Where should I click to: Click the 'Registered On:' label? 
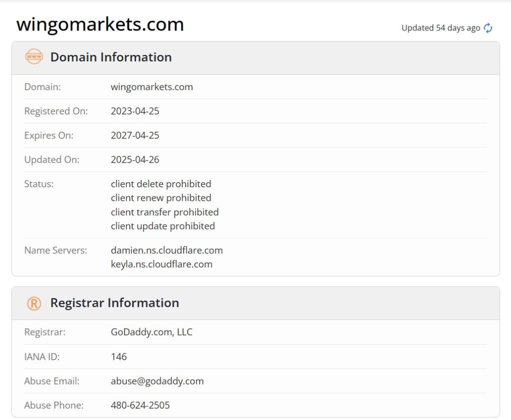click(56, 111)
